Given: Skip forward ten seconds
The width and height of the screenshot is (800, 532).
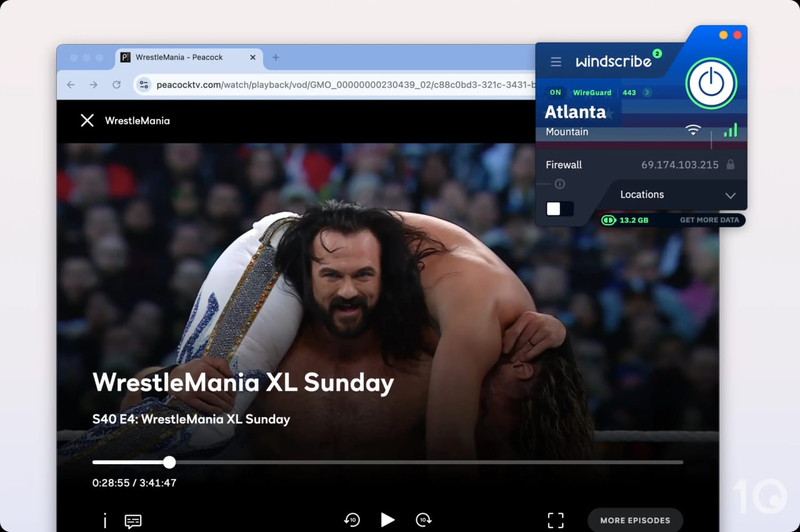Looking at the screenshot, I should point(423,519).
